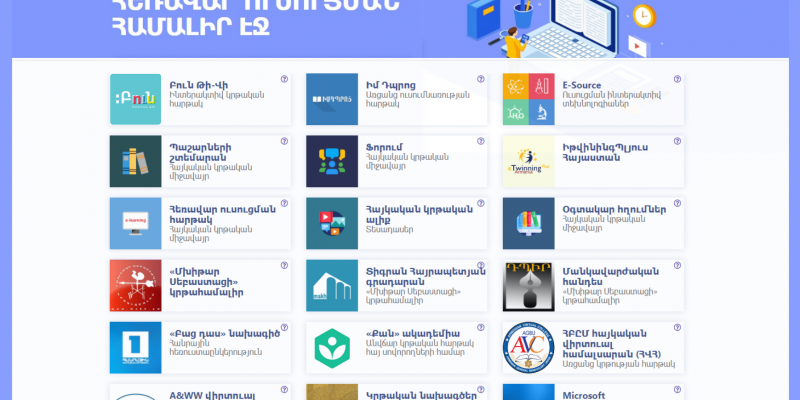Image resolution: width=800 pixels, height=400 pixels.
Task: Visit «Մխիթար Սեբաստացի» կրթահամալիր title link
Action: pyautogui.click(x=206, y=282)
